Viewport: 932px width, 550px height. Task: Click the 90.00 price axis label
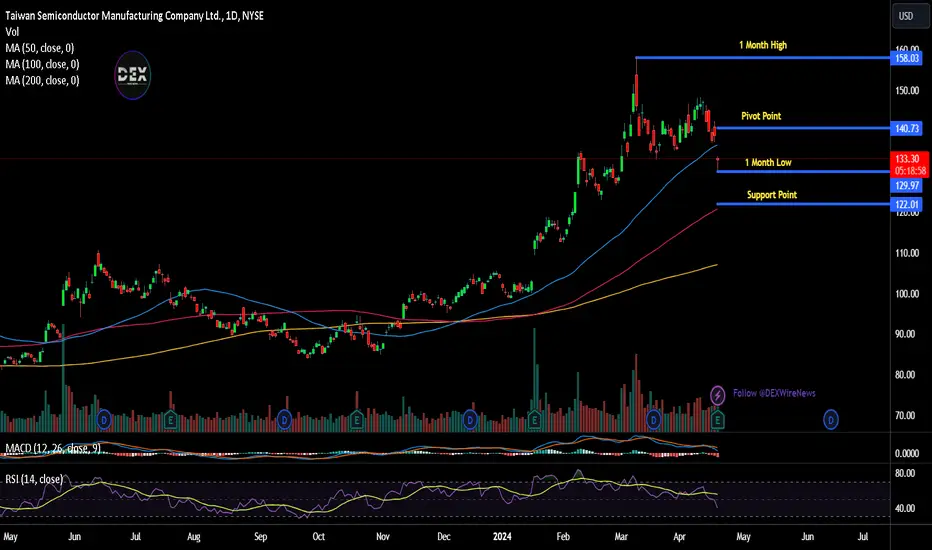click(907, 334)
